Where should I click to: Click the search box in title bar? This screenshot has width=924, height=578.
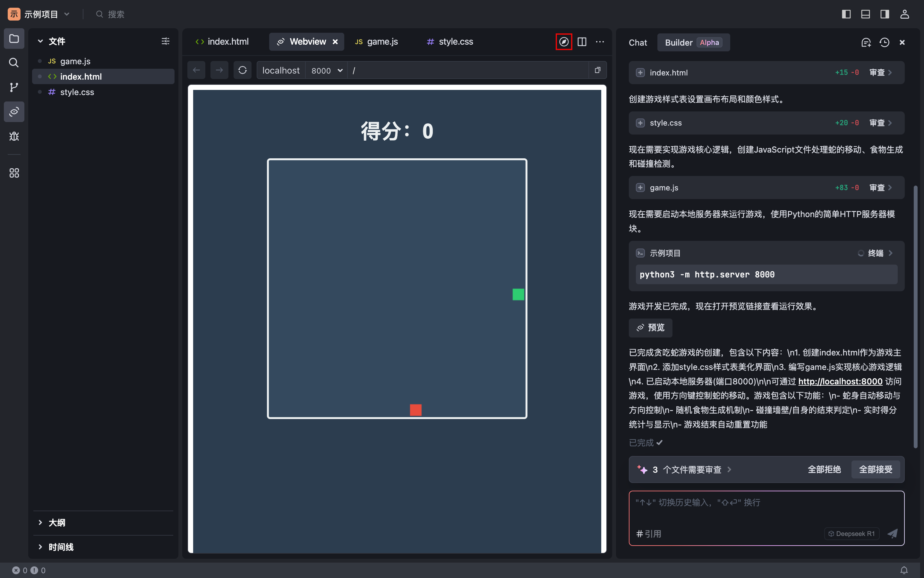(x=110, y=14)
